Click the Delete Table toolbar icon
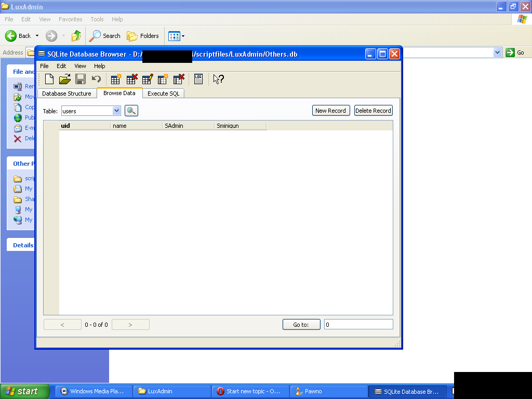The image size is (532, 399). pyautogui.click(x=132, y=79)
